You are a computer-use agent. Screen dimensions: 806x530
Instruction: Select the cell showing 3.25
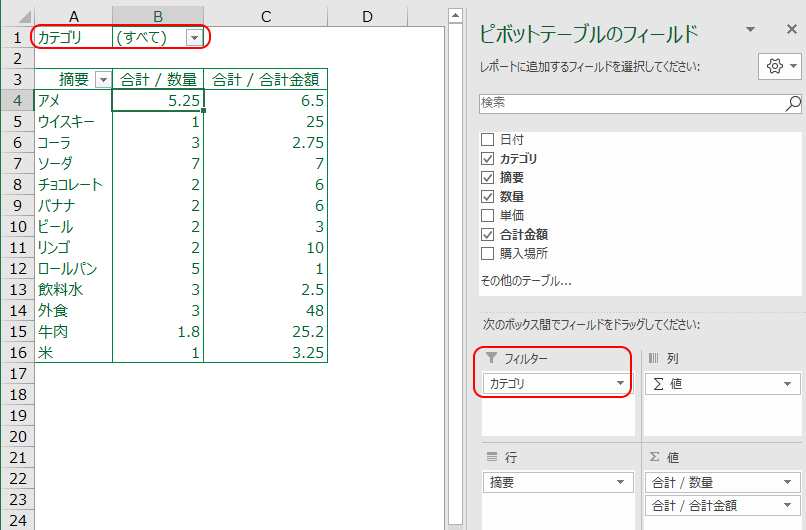click(x=265, y=353)
